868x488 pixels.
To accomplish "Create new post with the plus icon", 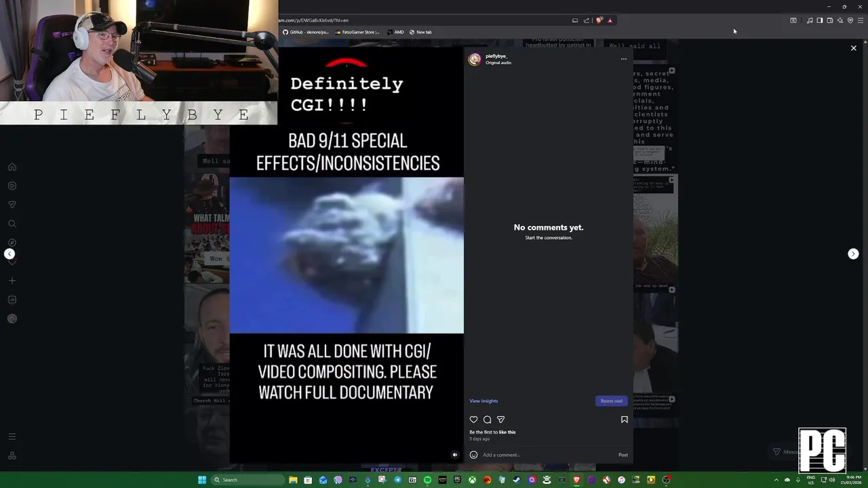I will (x=12, y=281).
